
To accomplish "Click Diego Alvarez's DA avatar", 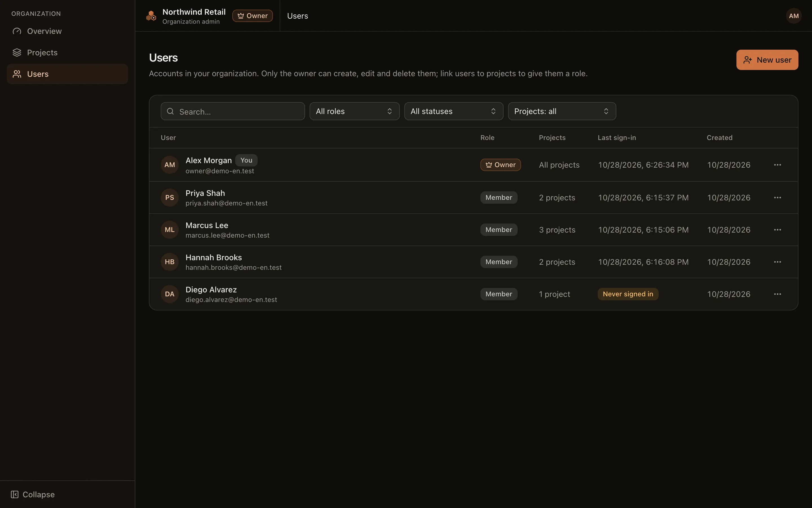I will 169,294.
